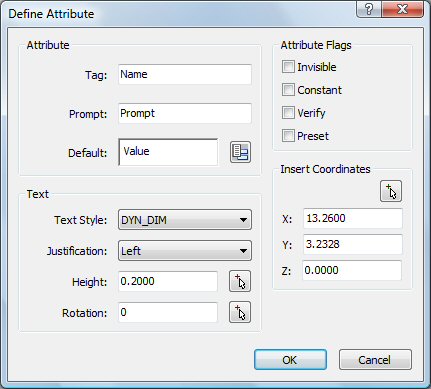Click the Height value field
Image resolution: width=431 pixels, height=389 pixels.
click(168, 281)
